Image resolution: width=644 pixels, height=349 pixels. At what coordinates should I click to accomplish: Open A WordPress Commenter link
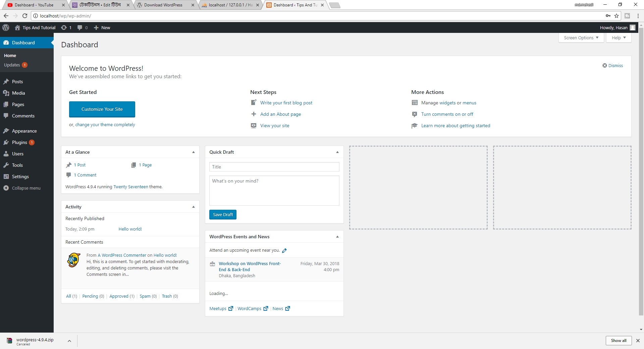tap(122, 255)
